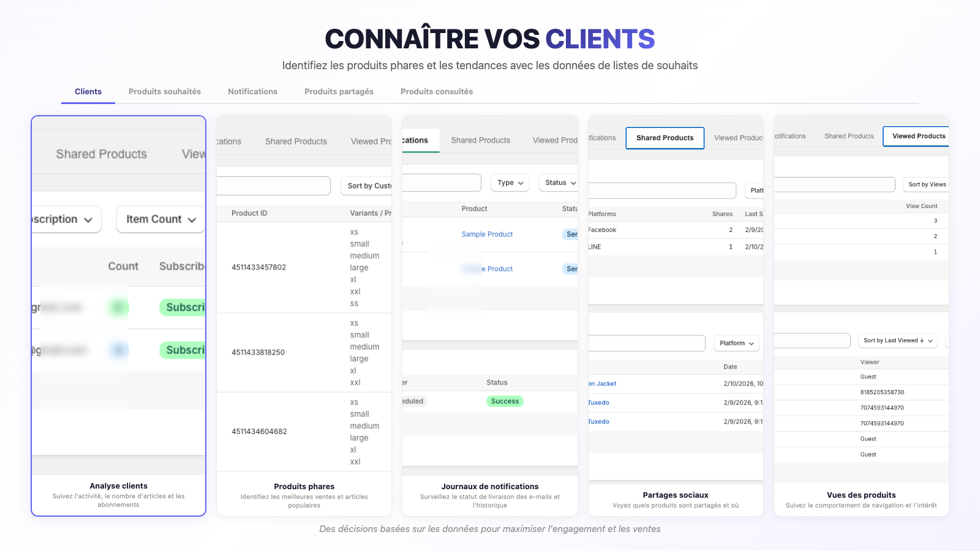Open the Clients tab
Image resolution: width=980 pixels, height=551 pixels.
pos(88,92)
